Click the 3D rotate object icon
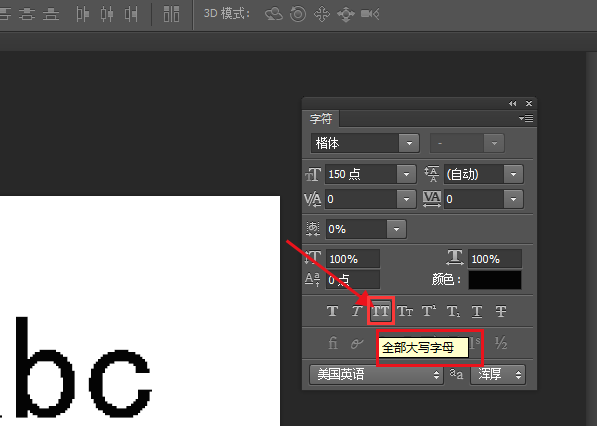 pyautogui.click(x=273, y=14)
